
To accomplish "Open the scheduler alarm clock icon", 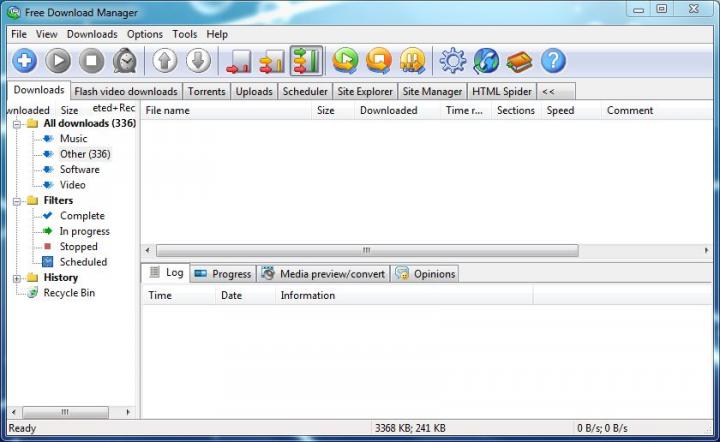I will coord(126,61).
